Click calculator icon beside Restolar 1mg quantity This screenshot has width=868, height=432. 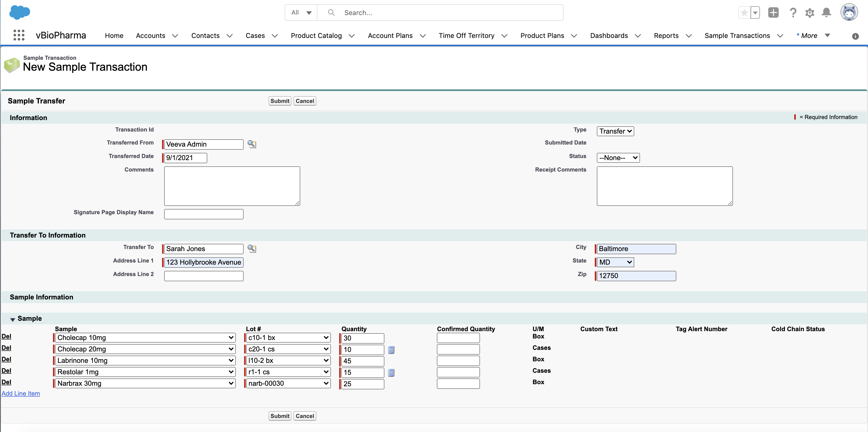(x=391, y=373)
